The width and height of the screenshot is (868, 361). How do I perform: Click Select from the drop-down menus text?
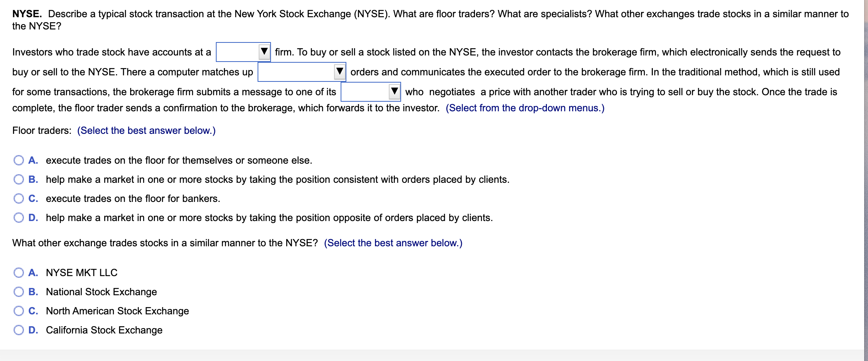click(x=525, y=108)
